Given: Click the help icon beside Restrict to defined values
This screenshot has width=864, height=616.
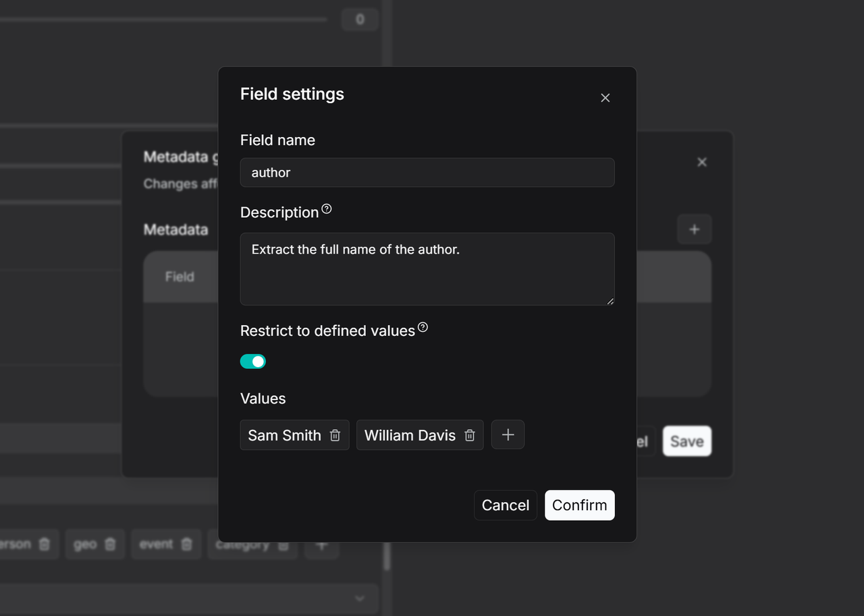Looking at the screenshot, I should click(423, 327).
